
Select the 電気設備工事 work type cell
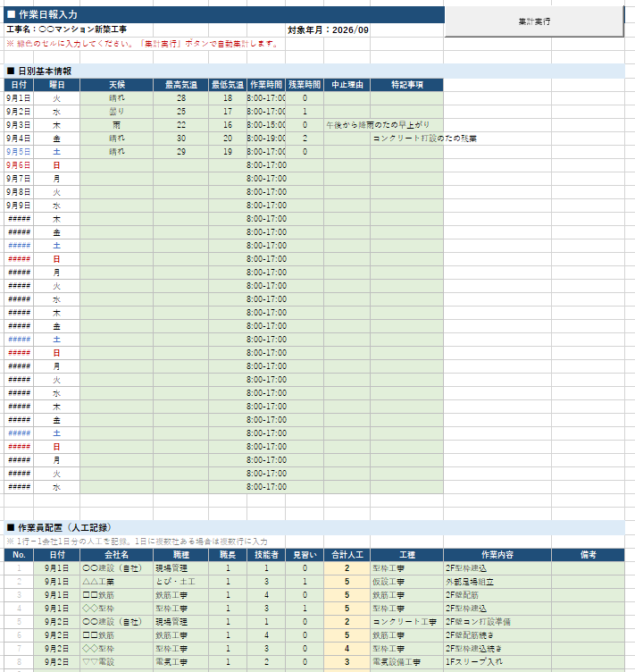click(x=406, y=661)
